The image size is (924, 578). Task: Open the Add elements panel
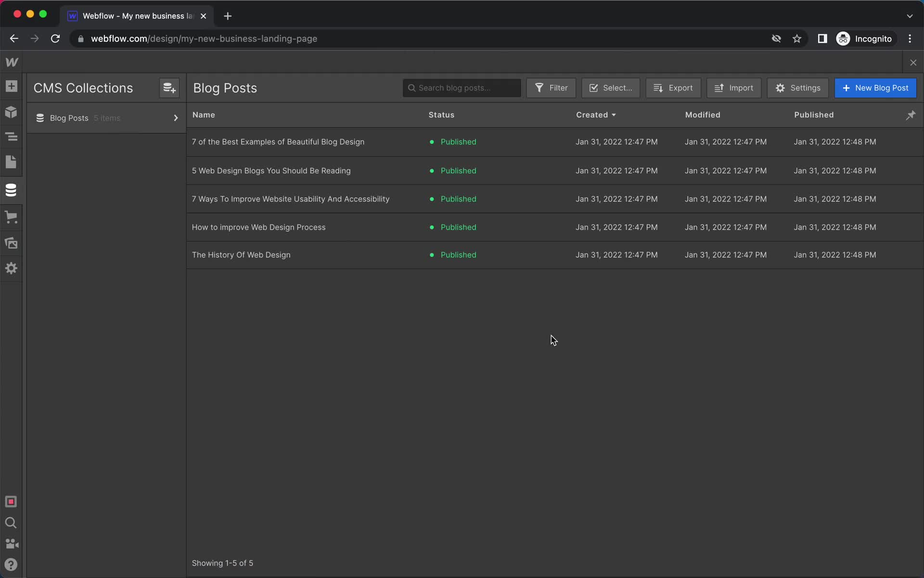11,86
